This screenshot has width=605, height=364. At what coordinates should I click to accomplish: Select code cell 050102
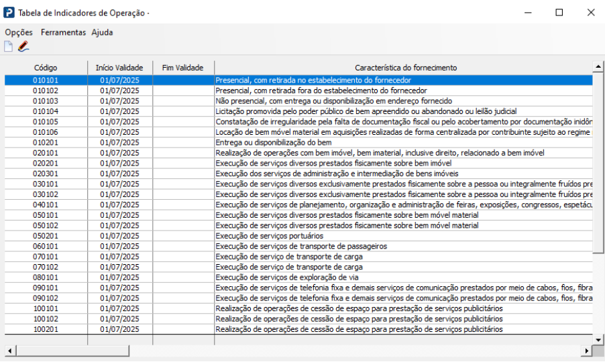click(46, 226)
